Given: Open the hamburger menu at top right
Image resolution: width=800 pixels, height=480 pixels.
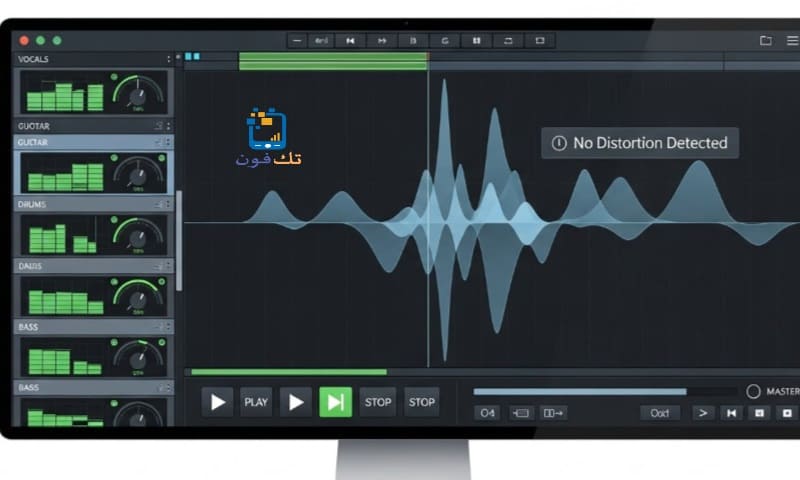Looking at the screenshot, I should 792,40.
